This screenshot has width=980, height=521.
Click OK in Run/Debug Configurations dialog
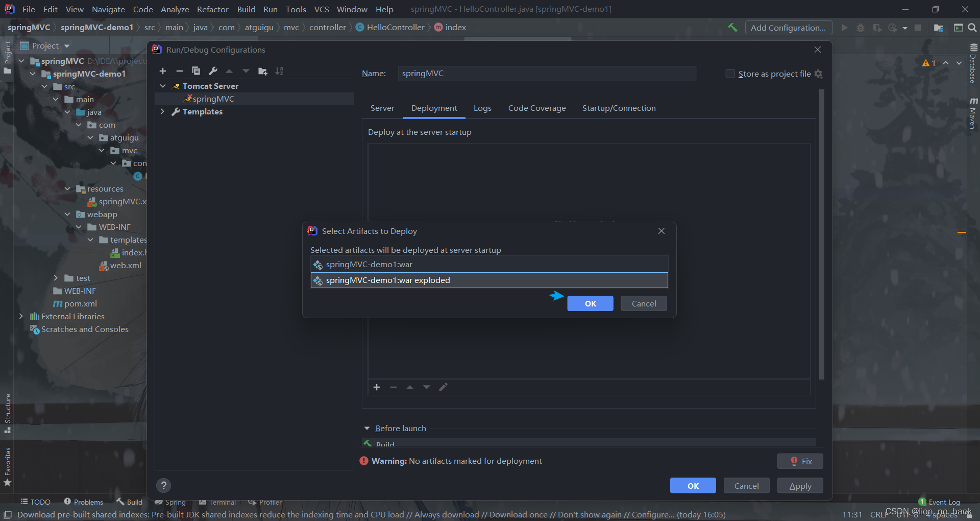(693, 486)
